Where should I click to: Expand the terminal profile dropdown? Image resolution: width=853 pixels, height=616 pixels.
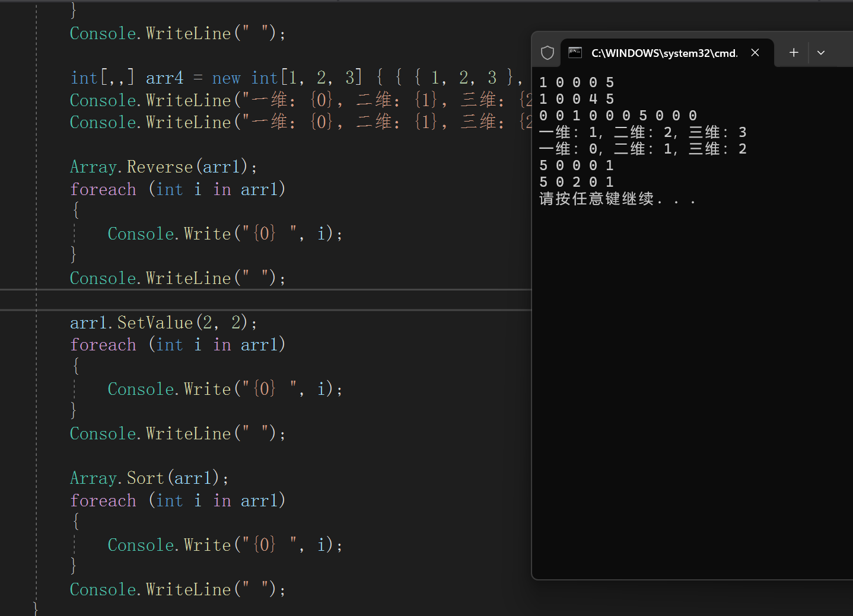point(821,53)
